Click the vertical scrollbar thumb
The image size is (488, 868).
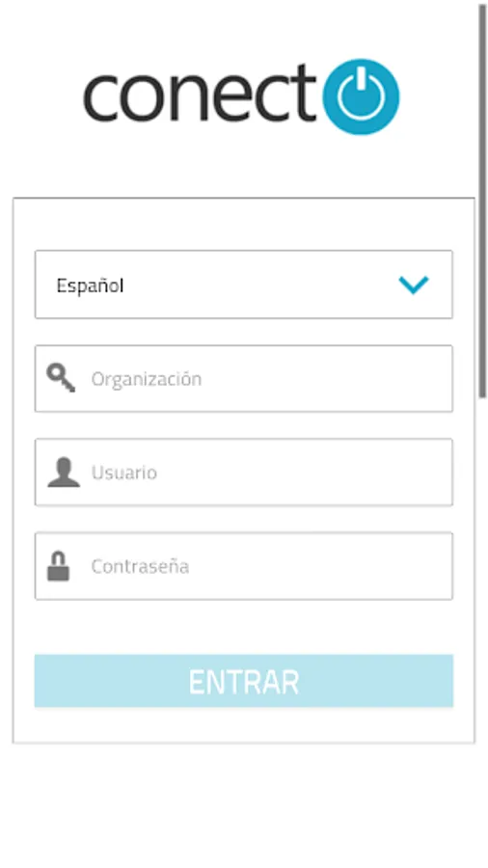[483, 201]
